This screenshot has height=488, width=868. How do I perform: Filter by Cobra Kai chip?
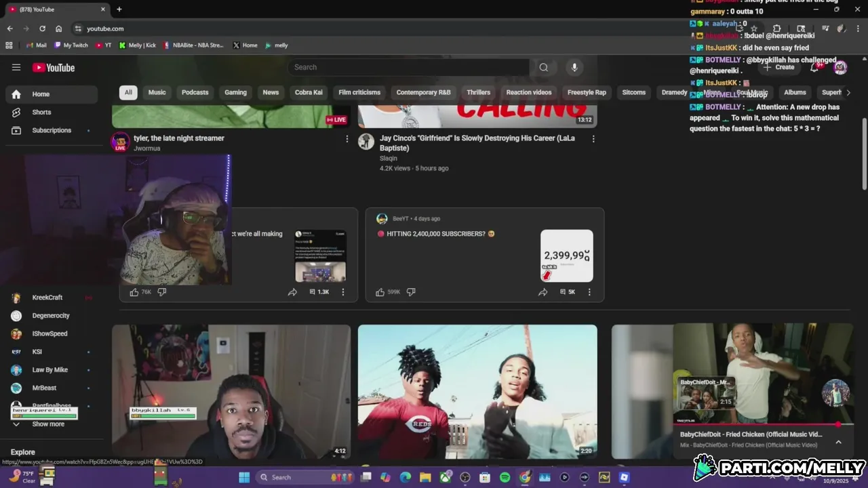[309, 92]
